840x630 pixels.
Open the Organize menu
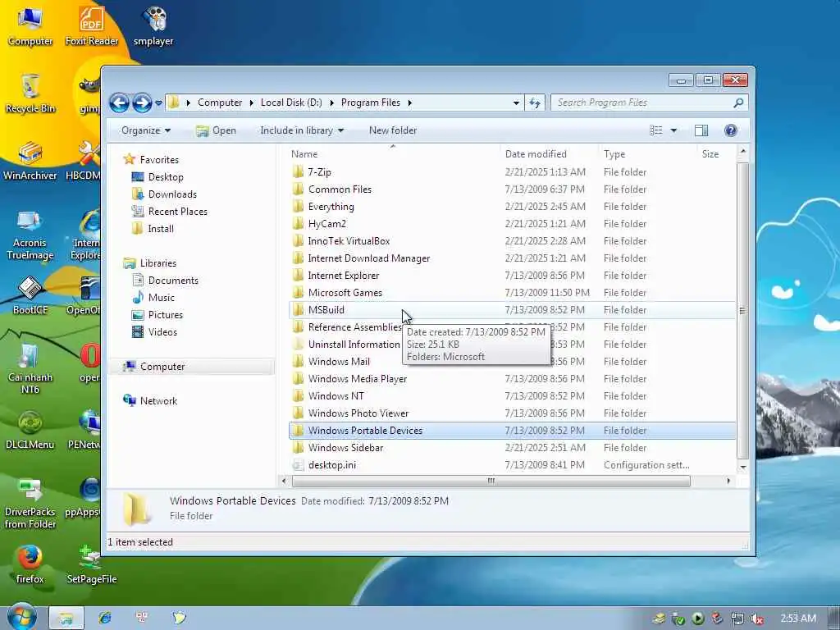pos(146,130)
